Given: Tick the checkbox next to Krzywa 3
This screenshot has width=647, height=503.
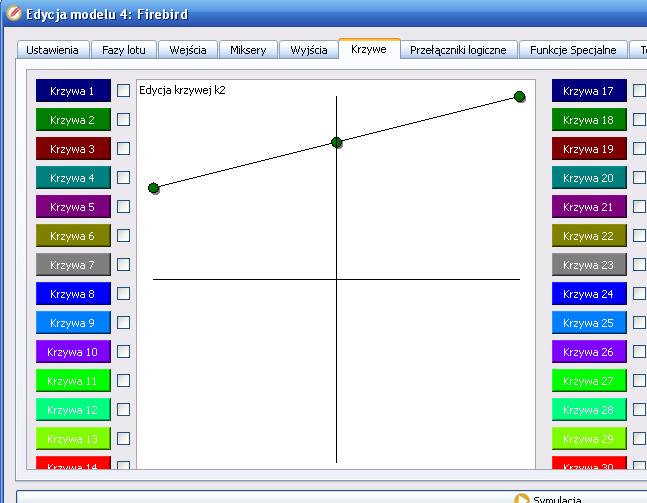Looking at the screenshot, I should click(123, 149).
